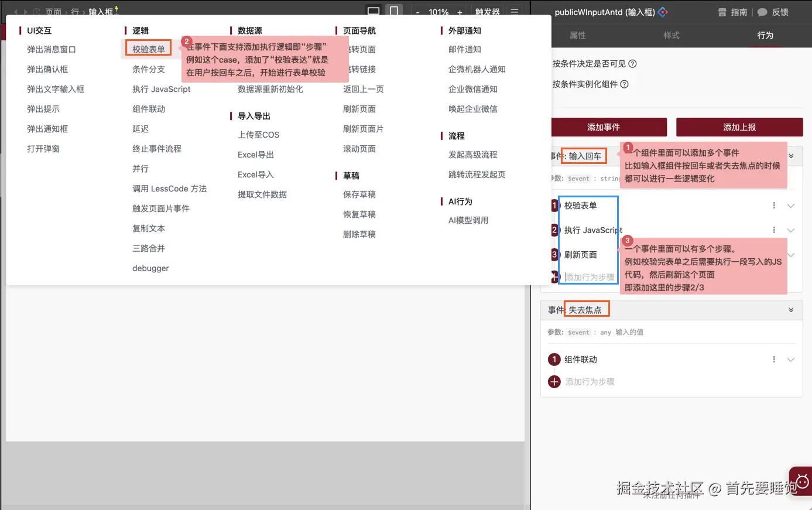Select 滚动页面 action
The width and height of the screenshot is (812, 510).
click(x=359, y=149)
